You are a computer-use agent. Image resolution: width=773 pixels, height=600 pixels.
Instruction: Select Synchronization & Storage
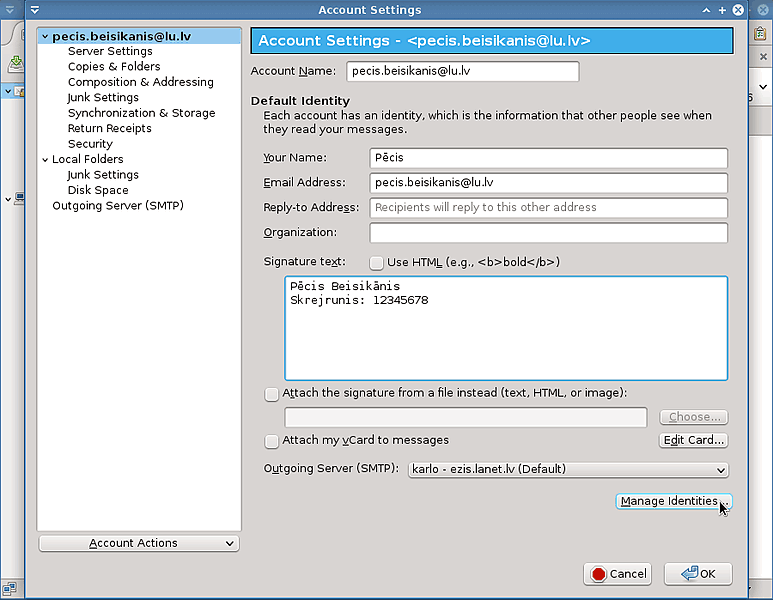tap(141, 113)
